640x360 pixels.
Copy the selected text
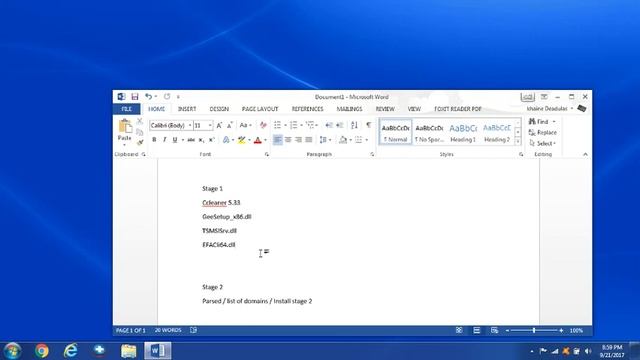coord(140,132)
